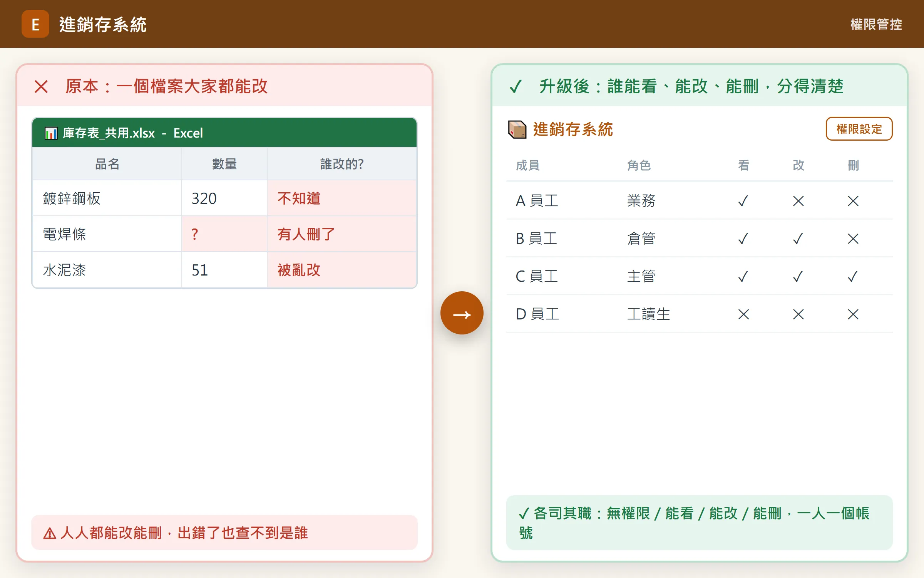The image size is (924, 578).
Task: Click B 員工 view permission checkmark
Action: coord(743,239)
